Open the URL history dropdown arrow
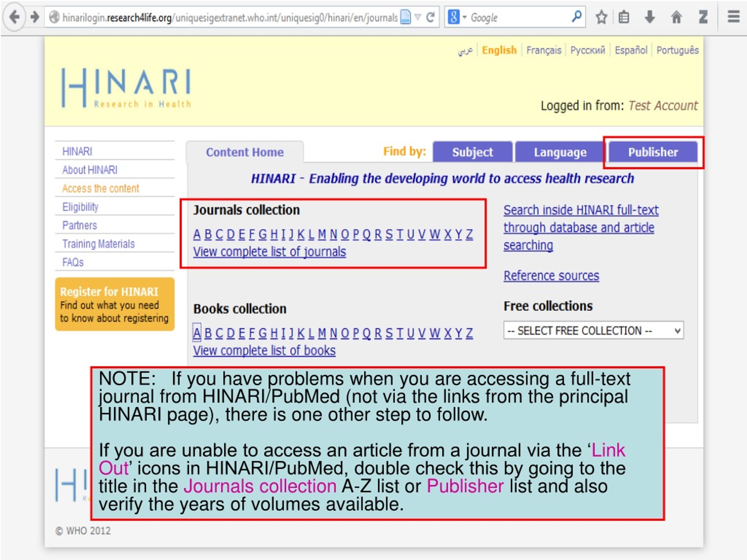This screenshot has width=747, height=560. [418, 17]
